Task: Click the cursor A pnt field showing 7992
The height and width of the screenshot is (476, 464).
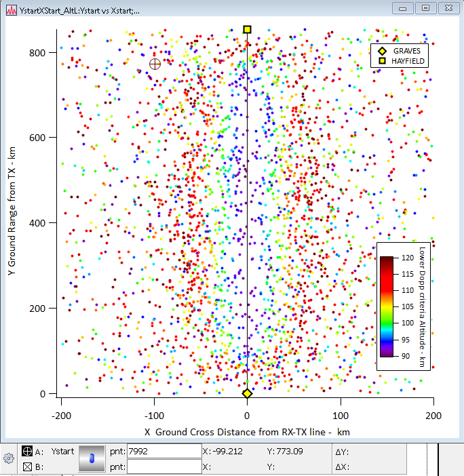Action: (163, 452)
